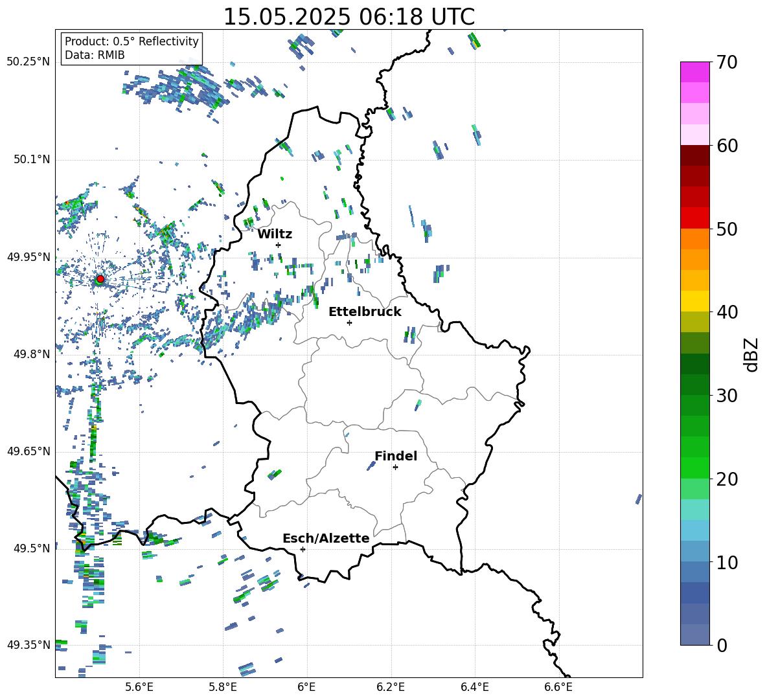Click the Product: 0.5° Reflectivity text
Viewport: 767px width, 700px height.
tap(132, 41)
